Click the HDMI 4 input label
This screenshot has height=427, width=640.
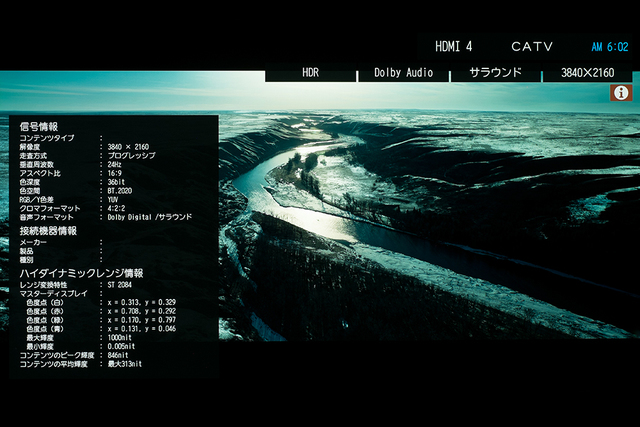pos(453,47)
